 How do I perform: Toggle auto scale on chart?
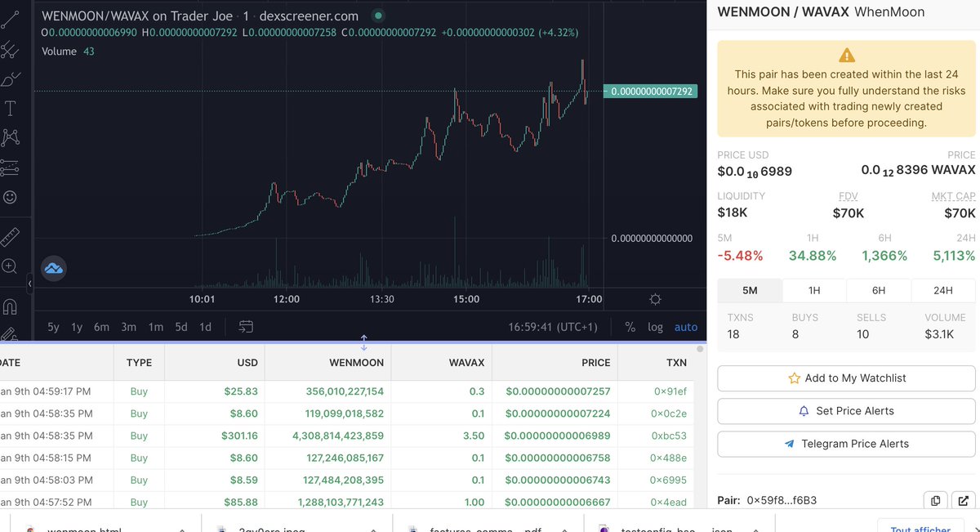686,327
